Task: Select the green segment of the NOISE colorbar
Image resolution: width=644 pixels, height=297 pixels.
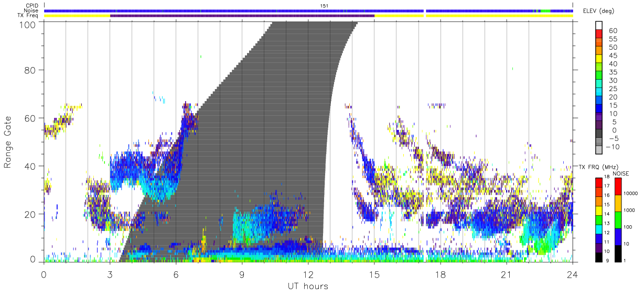Action: [x=618, y=219]
